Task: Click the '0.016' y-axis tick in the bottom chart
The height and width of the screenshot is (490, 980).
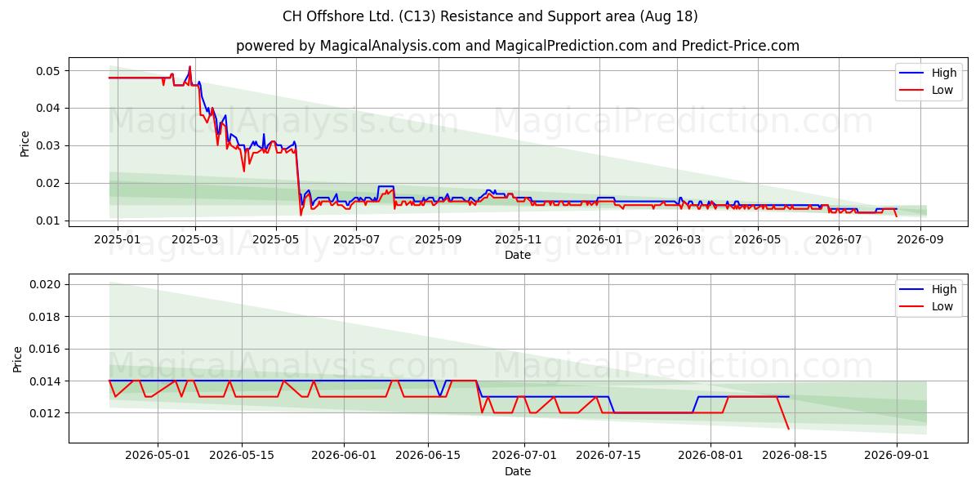Action: (x=45, y=349)
